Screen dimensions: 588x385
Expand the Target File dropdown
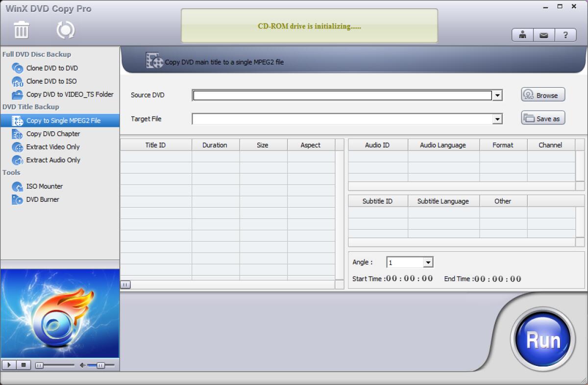point(498,119)
